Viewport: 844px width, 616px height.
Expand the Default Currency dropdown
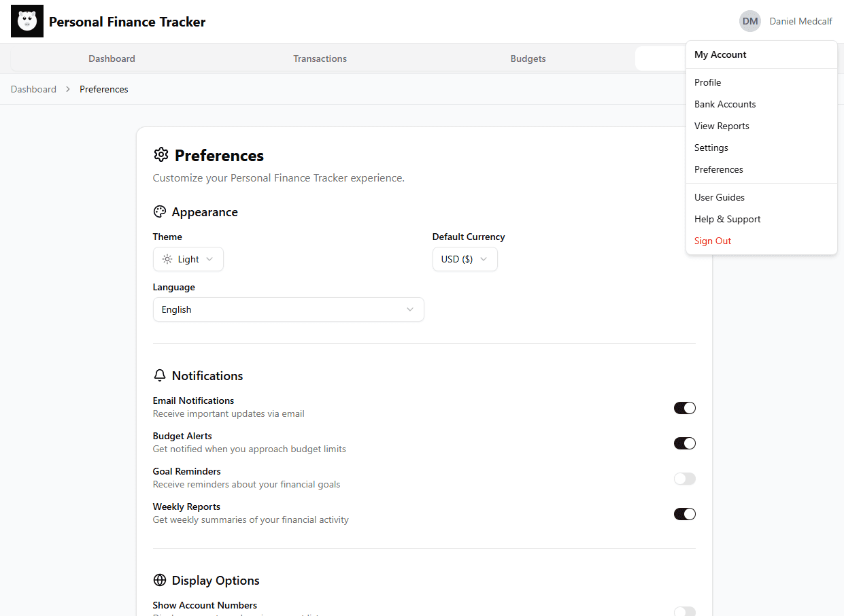[465, 259]
